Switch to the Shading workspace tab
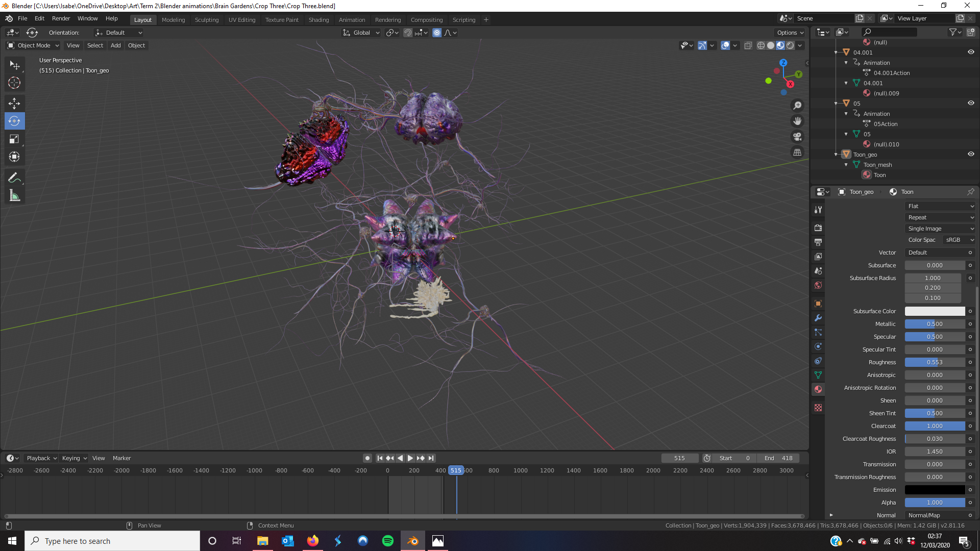This screenshot has width=980, height=551. tap(318, 20)
